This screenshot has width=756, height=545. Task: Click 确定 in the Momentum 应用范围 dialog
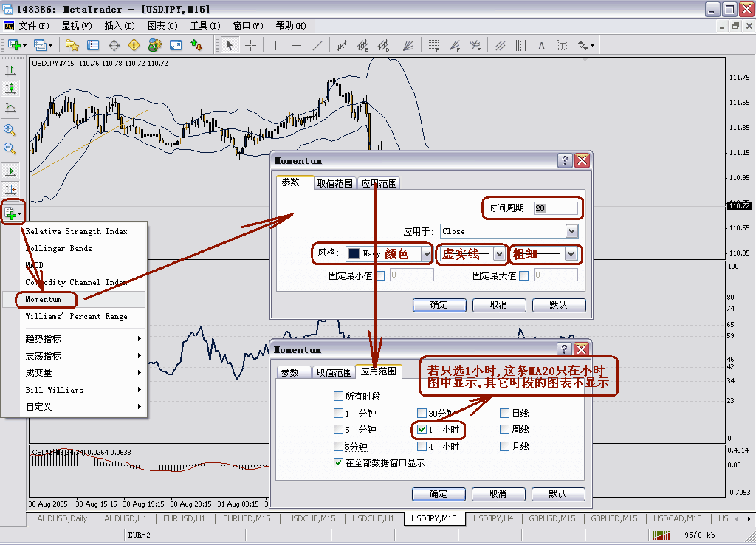439,494
